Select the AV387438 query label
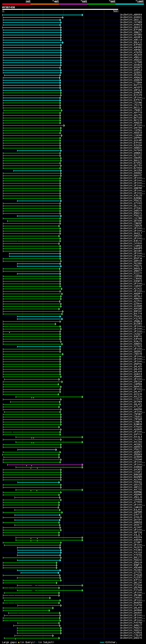Screen dimensions: 146x644 8,8
